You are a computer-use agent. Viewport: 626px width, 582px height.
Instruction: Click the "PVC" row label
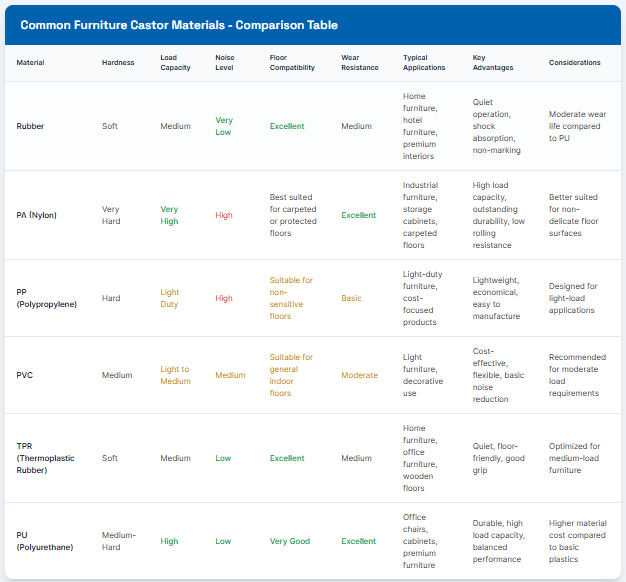point(25,375)
